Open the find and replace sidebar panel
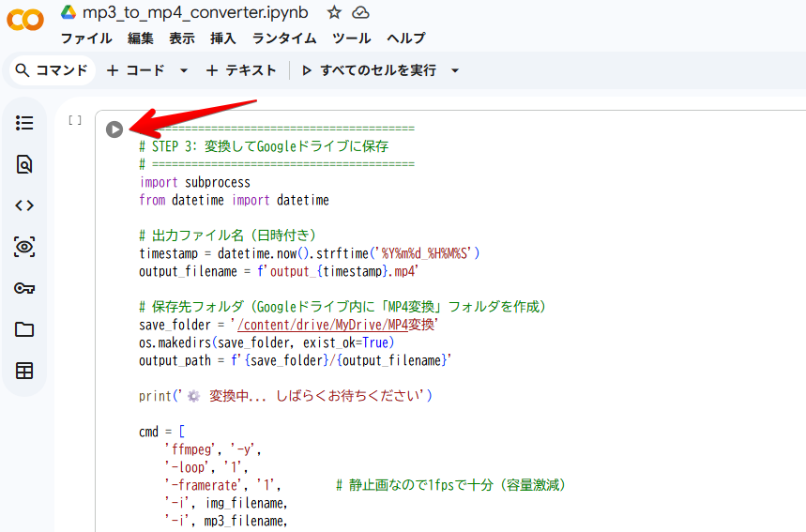The image size is (806, 532). pyautogui.click(x=24, y=164)
